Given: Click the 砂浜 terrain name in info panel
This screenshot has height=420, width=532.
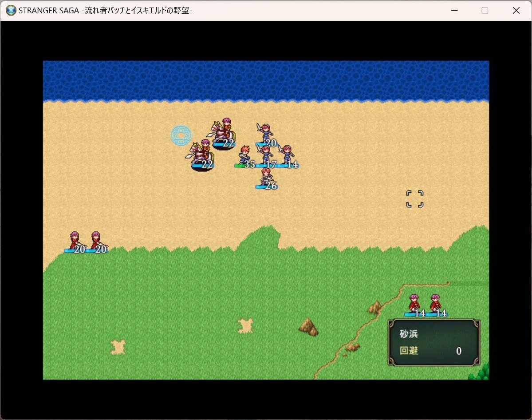Looking at the screenshot, I should [x=408, y=334].
